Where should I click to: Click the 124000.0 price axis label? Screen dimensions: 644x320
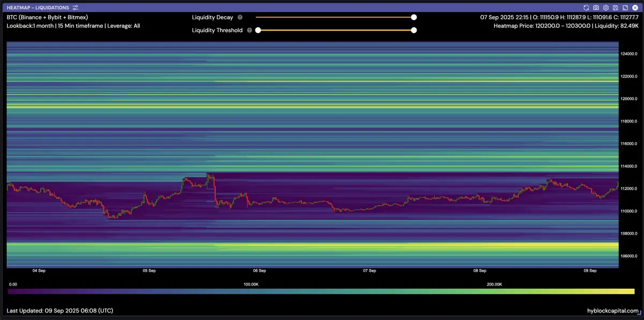(629, 54)
